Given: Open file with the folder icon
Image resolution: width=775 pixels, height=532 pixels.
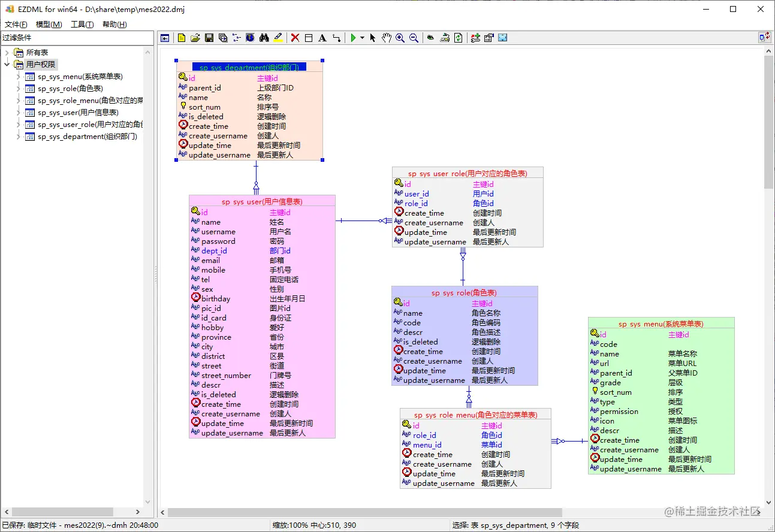Looking at the screenshot, I should tap(195, 38).
